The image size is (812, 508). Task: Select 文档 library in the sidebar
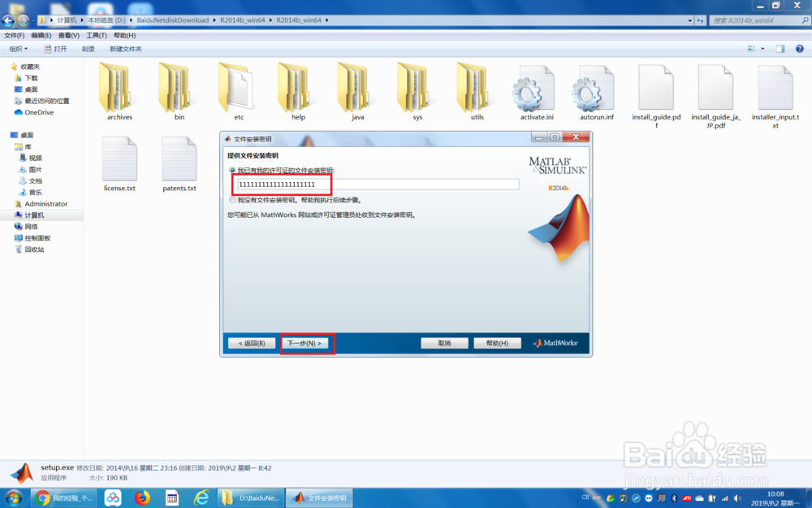(x=31, y=180)
